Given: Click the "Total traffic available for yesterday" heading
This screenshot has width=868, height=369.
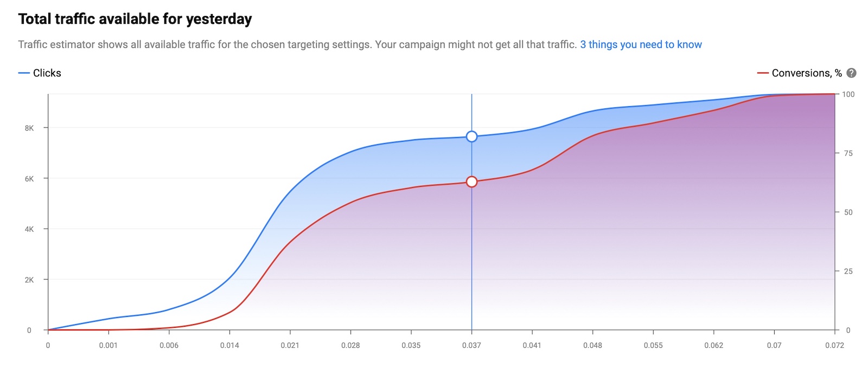Looking at the screenshot, I should pos(135,20).
